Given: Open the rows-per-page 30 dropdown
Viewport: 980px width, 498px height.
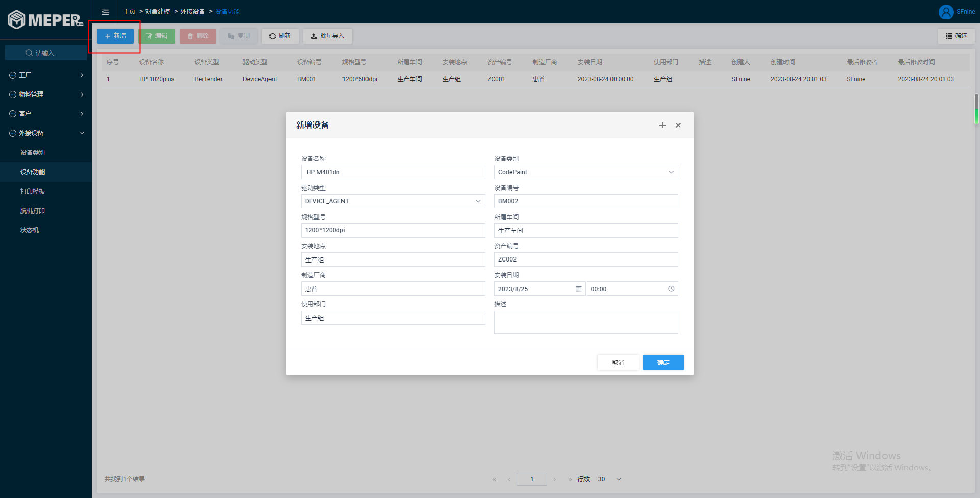Looking at the screenshot, I should [x=609, y=479].
